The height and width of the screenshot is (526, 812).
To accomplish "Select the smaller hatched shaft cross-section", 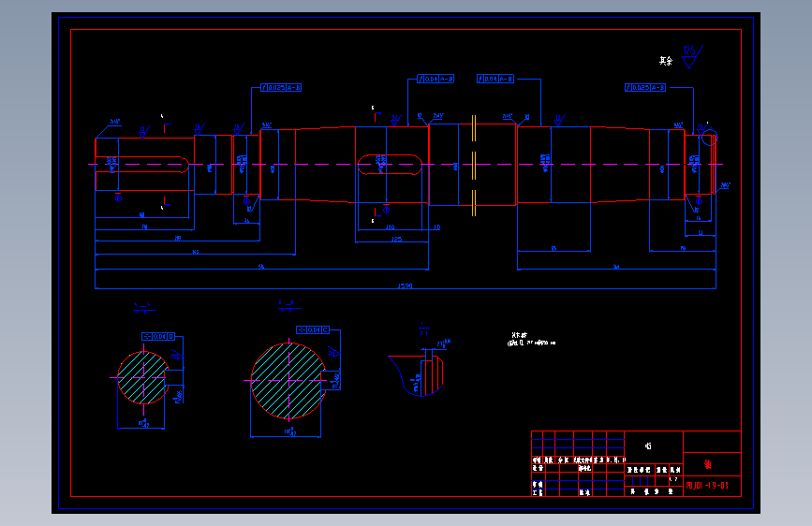I will point(143,377).
